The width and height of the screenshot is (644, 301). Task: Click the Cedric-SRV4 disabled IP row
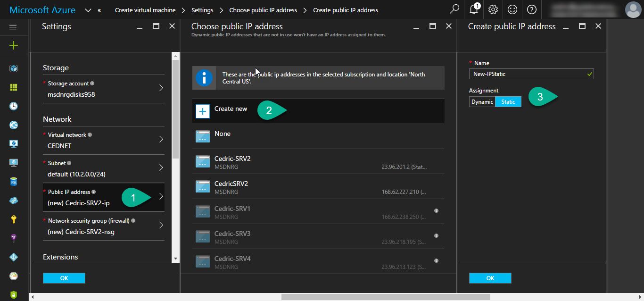pos(318,261)
